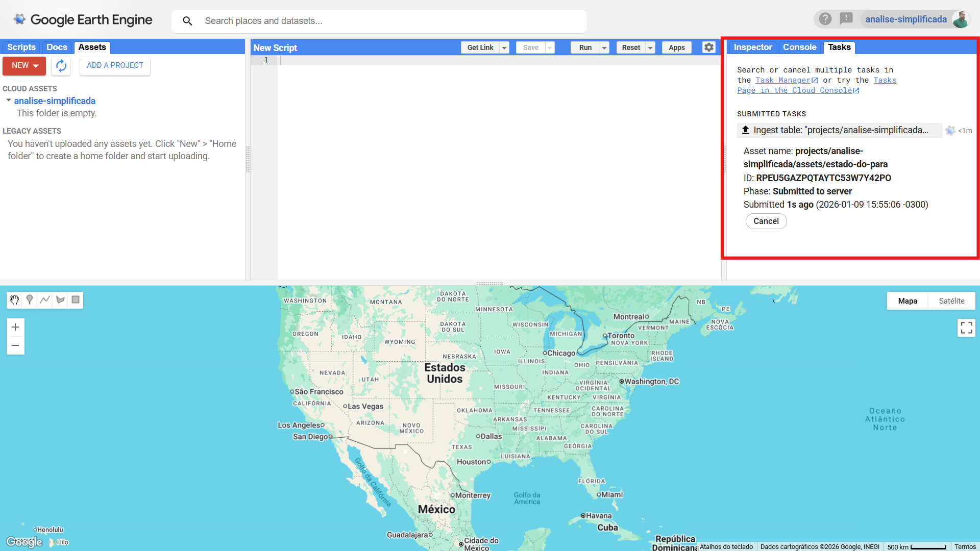
Task: Collapse the analise-simplificada assets folder
Action: (x=9, y=101)
